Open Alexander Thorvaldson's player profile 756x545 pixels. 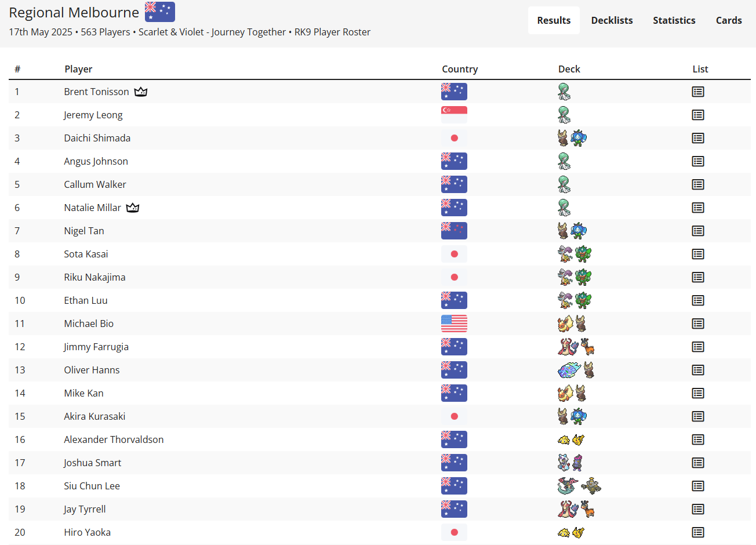[x=114, y=439]
